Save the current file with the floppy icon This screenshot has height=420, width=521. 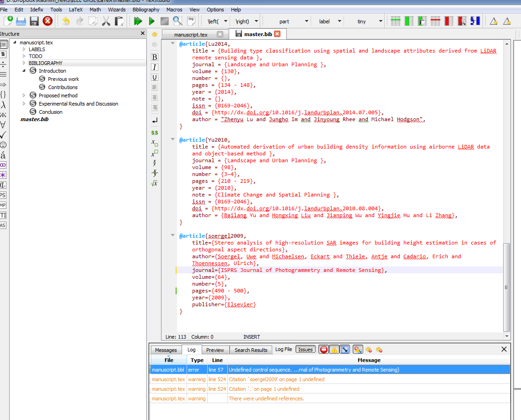click(34, 21)
